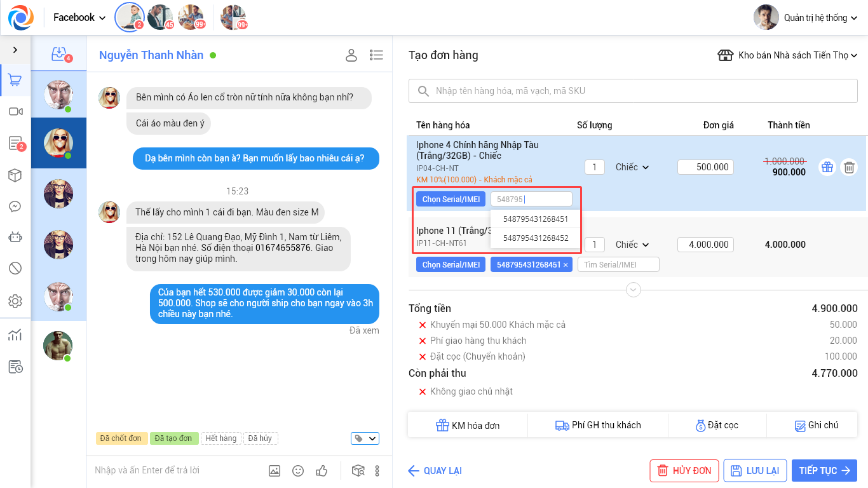Open the three-dot more options in reply bar

pos(377,471)
